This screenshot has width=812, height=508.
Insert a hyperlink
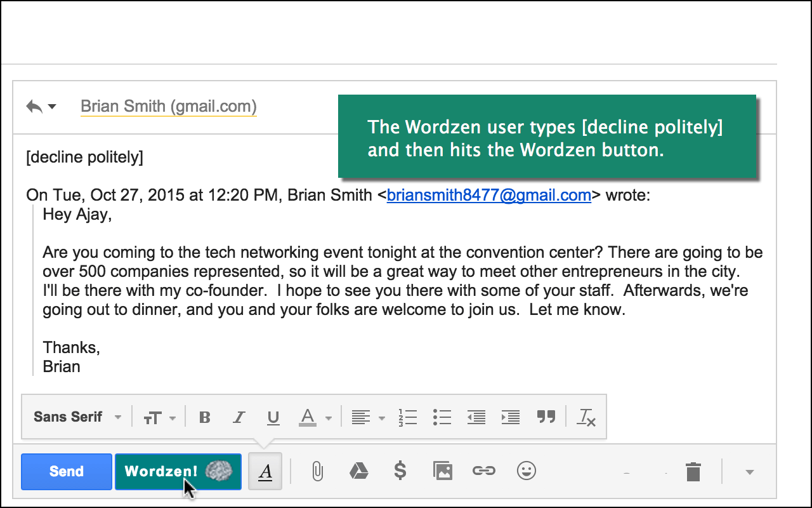point(484,471)
